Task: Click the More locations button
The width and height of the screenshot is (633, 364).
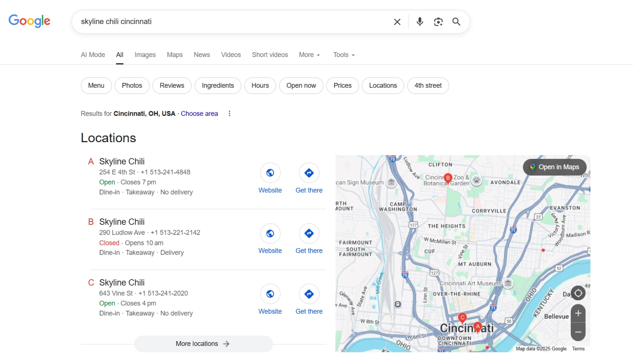Action: (203, 344)
